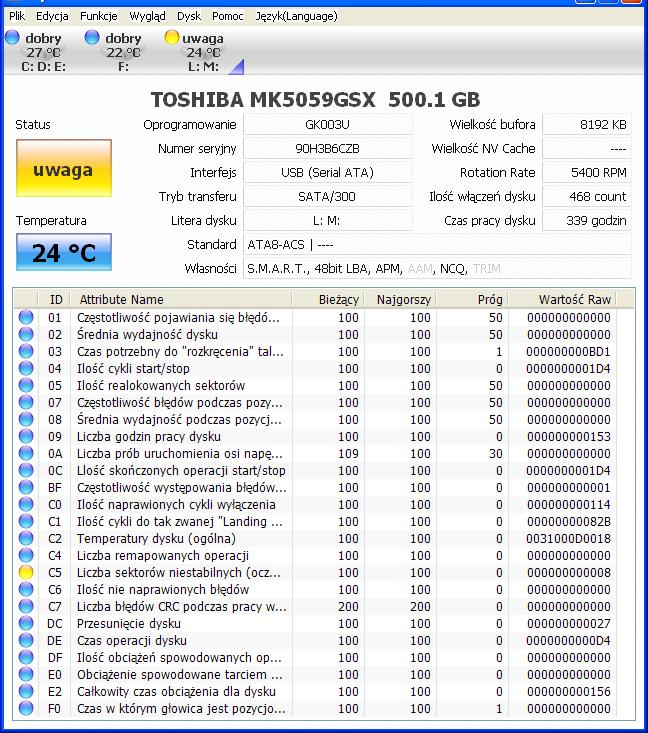Click the status icon of attribute BF
The width and height of the screenshot is (648, 733).
26,487
